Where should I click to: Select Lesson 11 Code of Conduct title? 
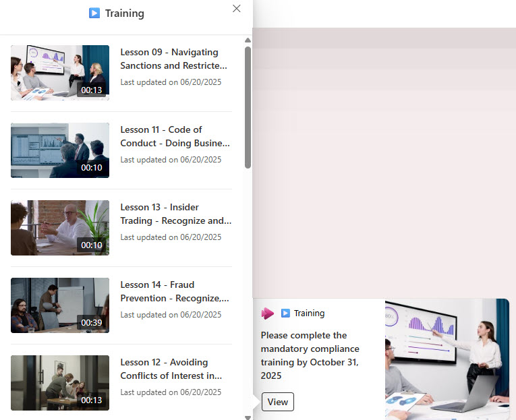coord(175,136)
